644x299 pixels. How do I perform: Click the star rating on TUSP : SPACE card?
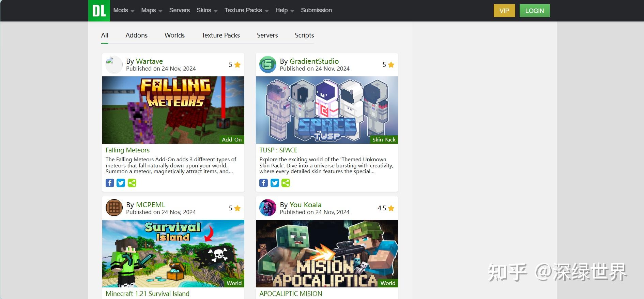click(x=388, y=64)
